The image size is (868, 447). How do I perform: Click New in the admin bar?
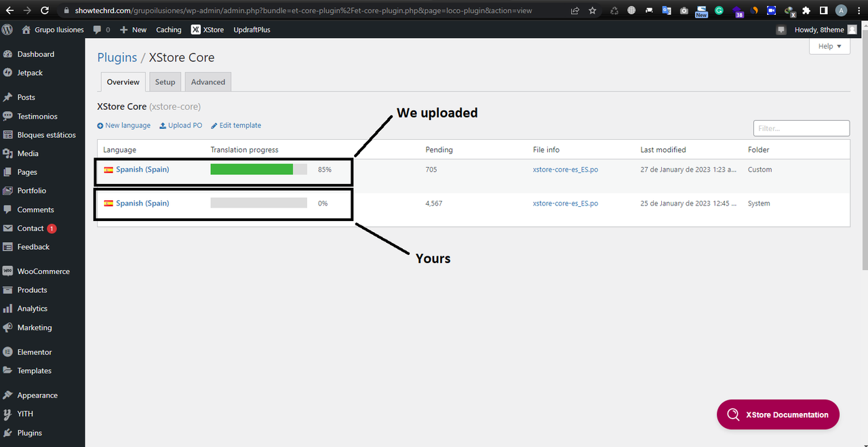point(133,30)
